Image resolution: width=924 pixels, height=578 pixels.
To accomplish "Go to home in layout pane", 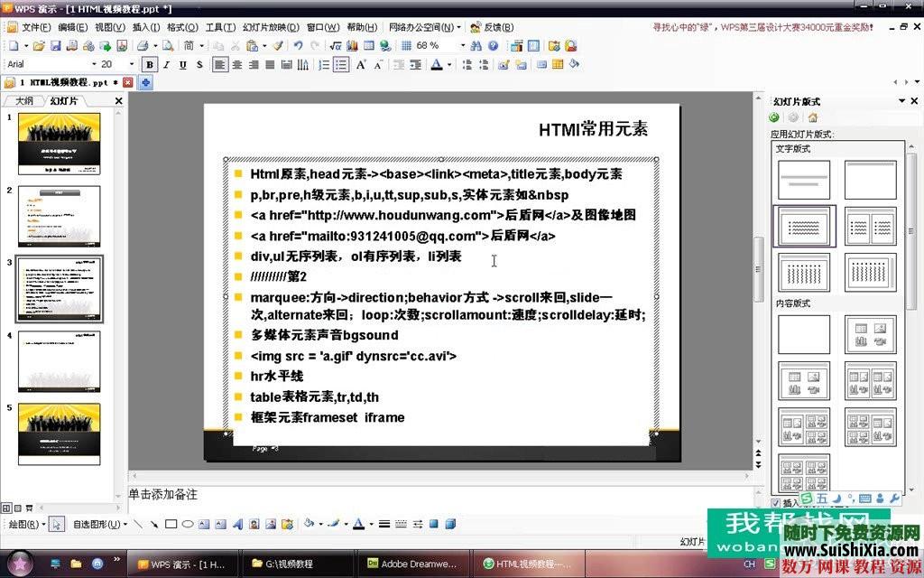I will pyautogui.click(x=813, y=117).
